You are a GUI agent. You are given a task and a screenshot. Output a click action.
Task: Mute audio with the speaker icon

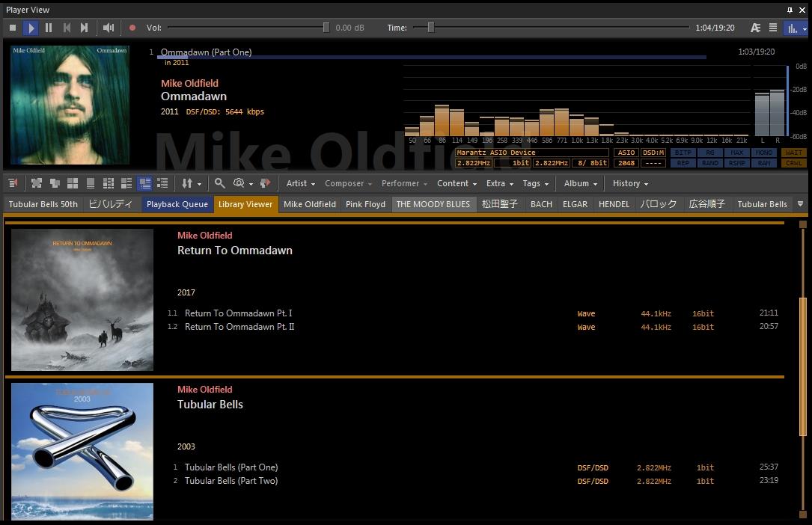click(x=109, y=28)
